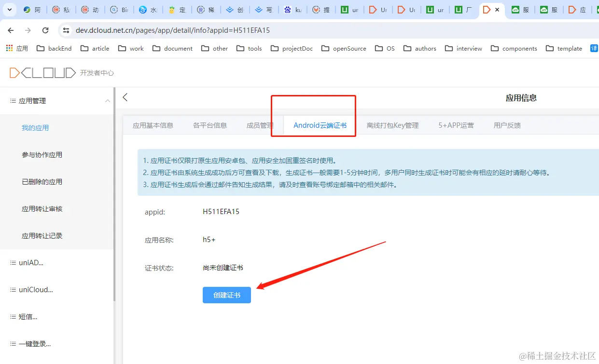Open the components bookmark folder
The height and width of the screenshot is (364, 599).
tap(514, 48)
